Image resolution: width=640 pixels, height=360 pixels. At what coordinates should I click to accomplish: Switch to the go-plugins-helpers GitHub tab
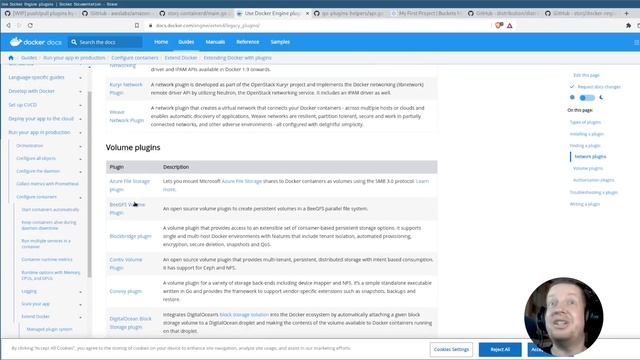pyautogui.click(x=349, y=13)
